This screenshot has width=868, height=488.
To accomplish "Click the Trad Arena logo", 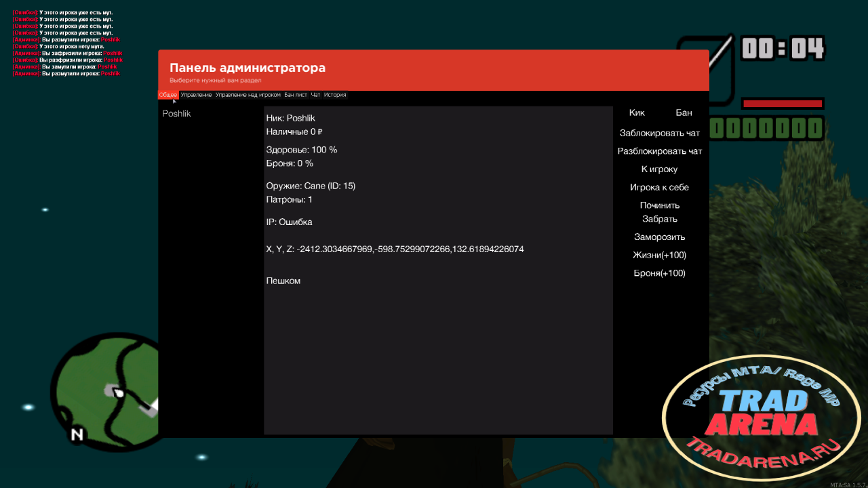I will click(762, 417).
